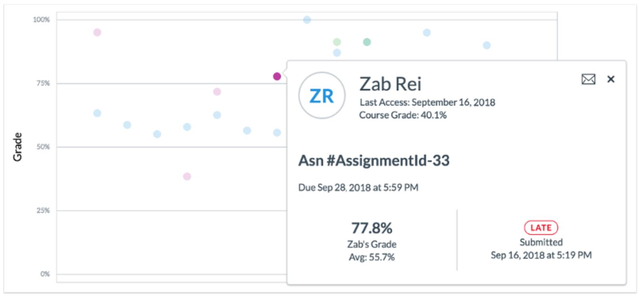This screenshot has height=298, width=644.
Task: Select the darker green data point
Action: point(367,42)
